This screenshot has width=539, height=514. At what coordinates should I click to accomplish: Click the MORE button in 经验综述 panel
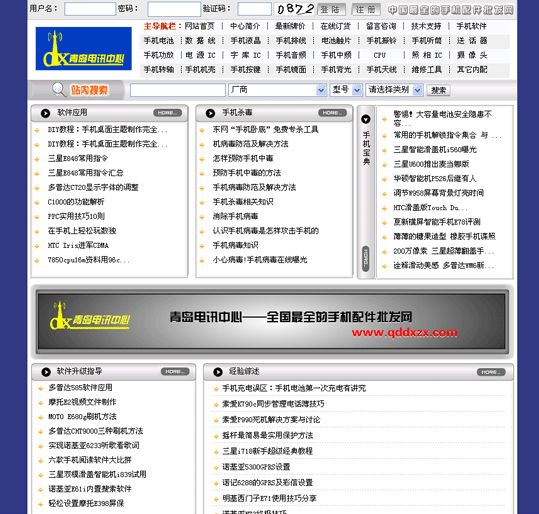point(491,372)
